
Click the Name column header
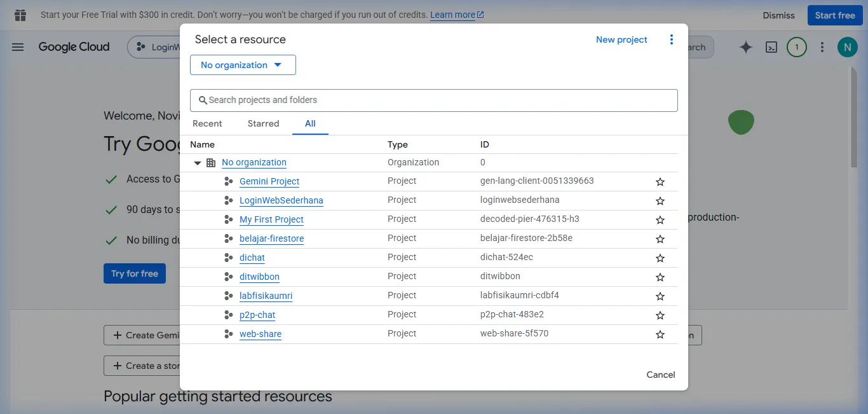202,144
